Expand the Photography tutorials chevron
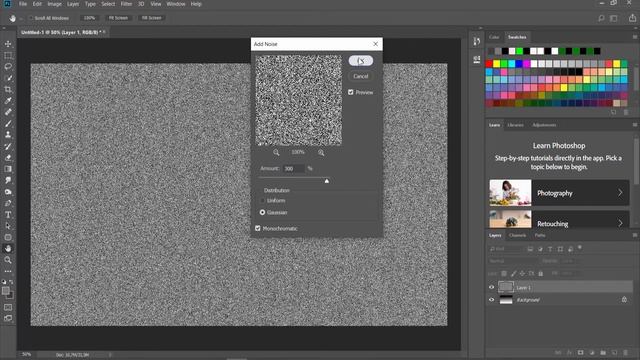 click(620, 193)
